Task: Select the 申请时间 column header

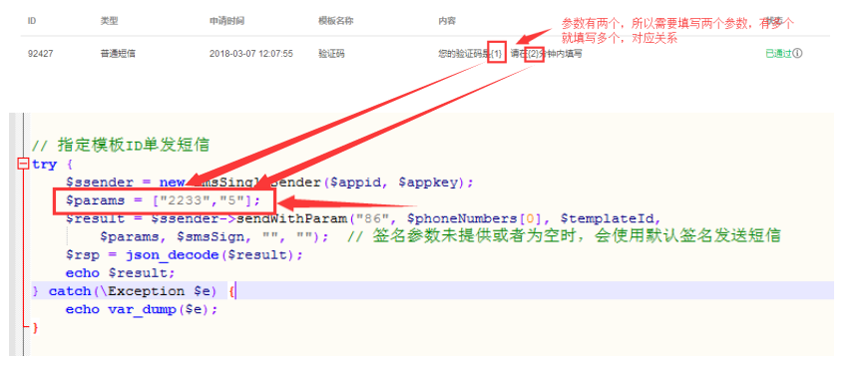Action: (x=226, y=21)
